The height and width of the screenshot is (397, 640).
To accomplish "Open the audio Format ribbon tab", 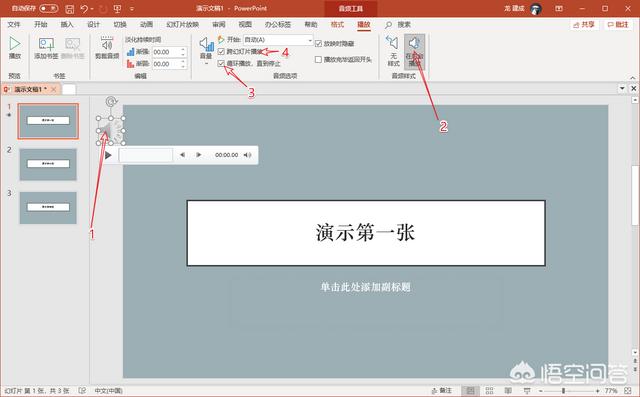I will 337,24.
